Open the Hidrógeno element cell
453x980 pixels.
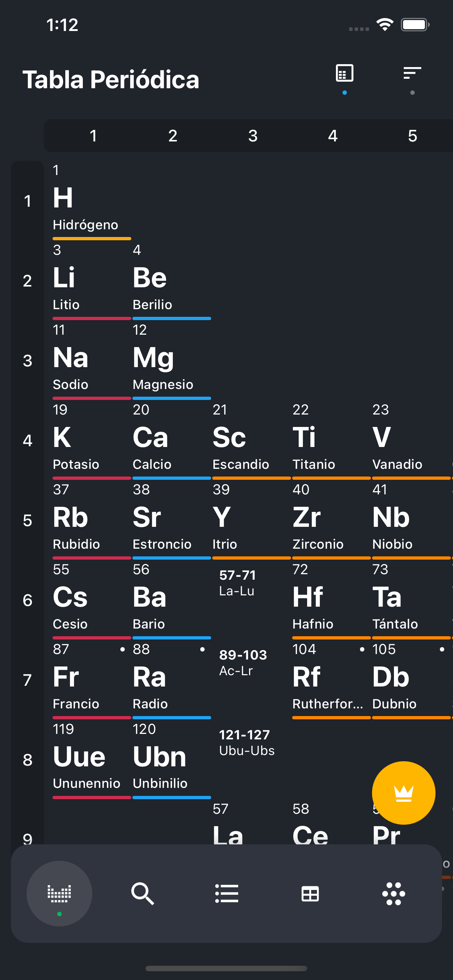click(x=92, y=201)
